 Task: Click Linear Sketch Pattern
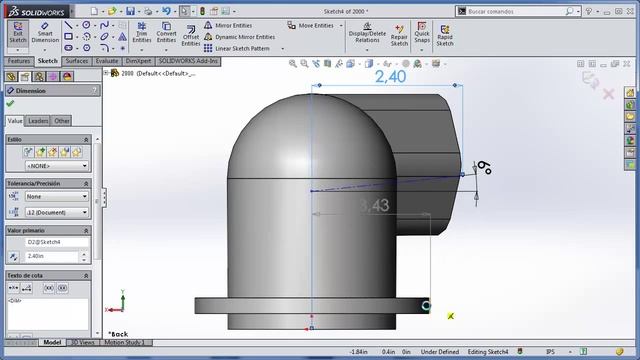[237, 48]
